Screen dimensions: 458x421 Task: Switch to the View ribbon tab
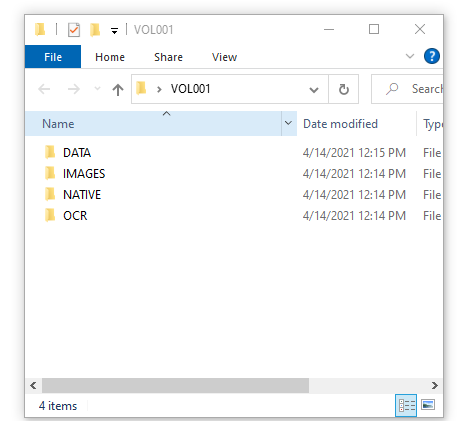[224, 57]
